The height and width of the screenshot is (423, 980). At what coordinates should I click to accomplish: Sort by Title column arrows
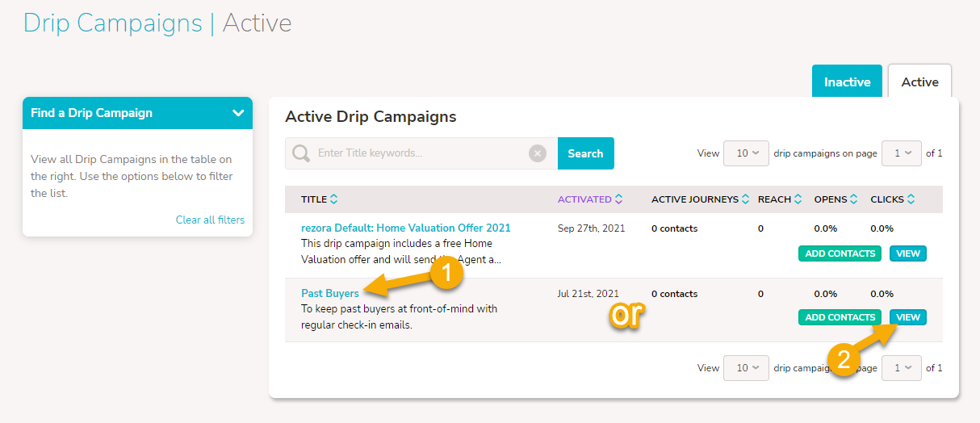pyautogui.click(x=334, y=199)
